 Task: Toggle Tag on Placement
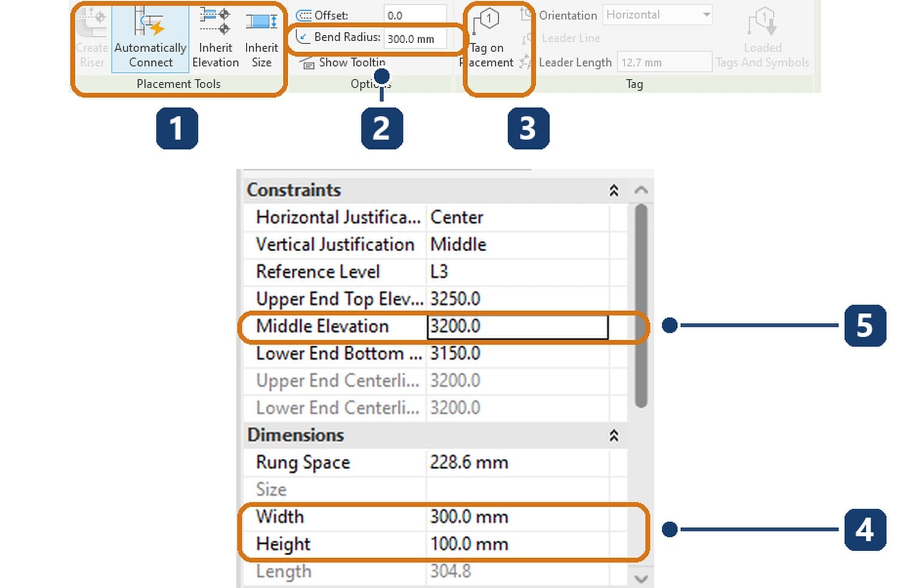pyautogui.click(x=488, y=37)
